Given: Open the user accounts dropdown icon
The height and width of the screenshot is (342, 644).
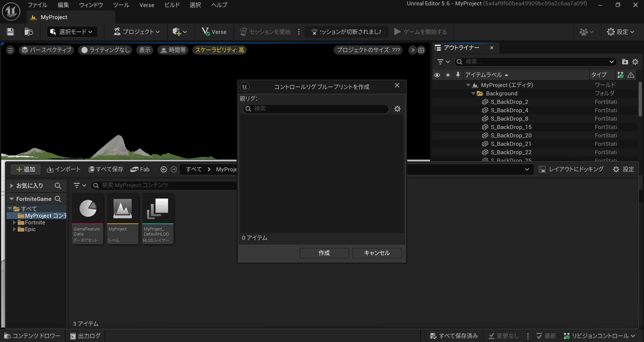Looking at the screenshot, I should tap(587, 32).
